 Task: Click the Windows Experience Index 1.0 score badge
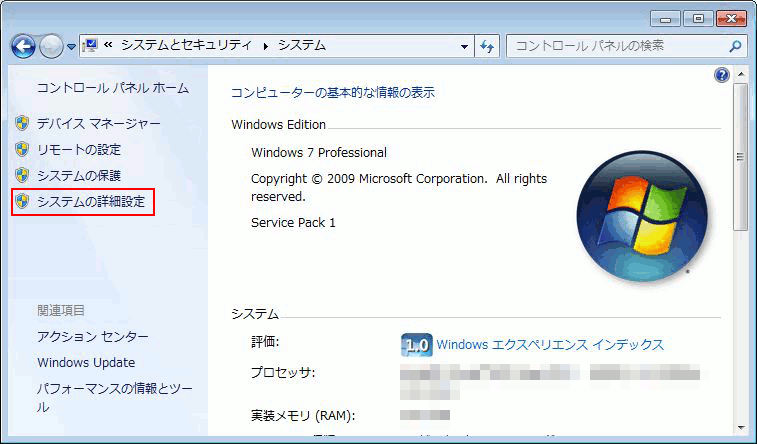click(416, 345)
